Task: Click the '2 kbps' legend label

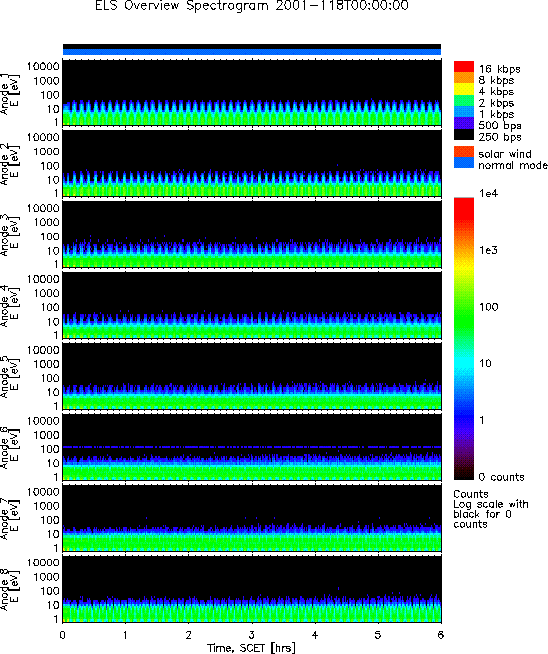Action: coord(496,103)
